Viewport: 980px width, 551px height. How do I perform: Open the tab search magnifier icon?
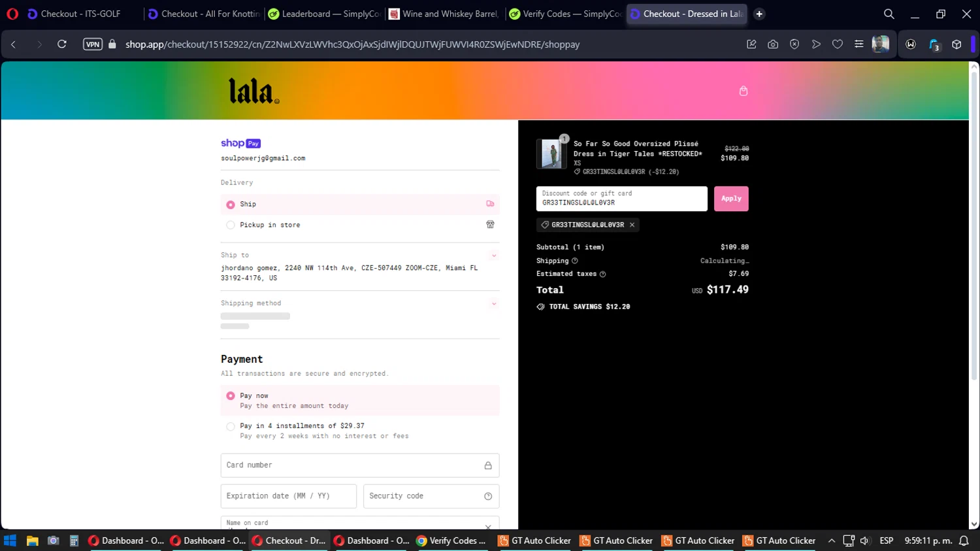pyautogui.click(x=889, y=14)
